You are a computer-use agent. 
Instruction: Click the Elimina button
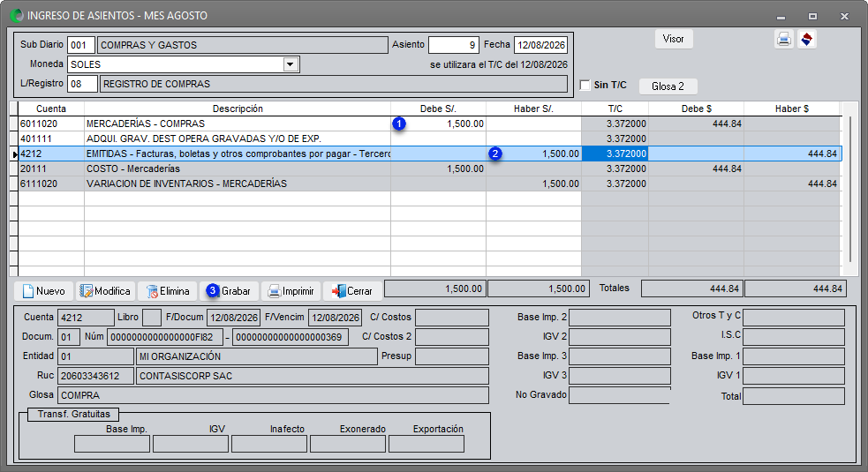(x=167, y=291)
